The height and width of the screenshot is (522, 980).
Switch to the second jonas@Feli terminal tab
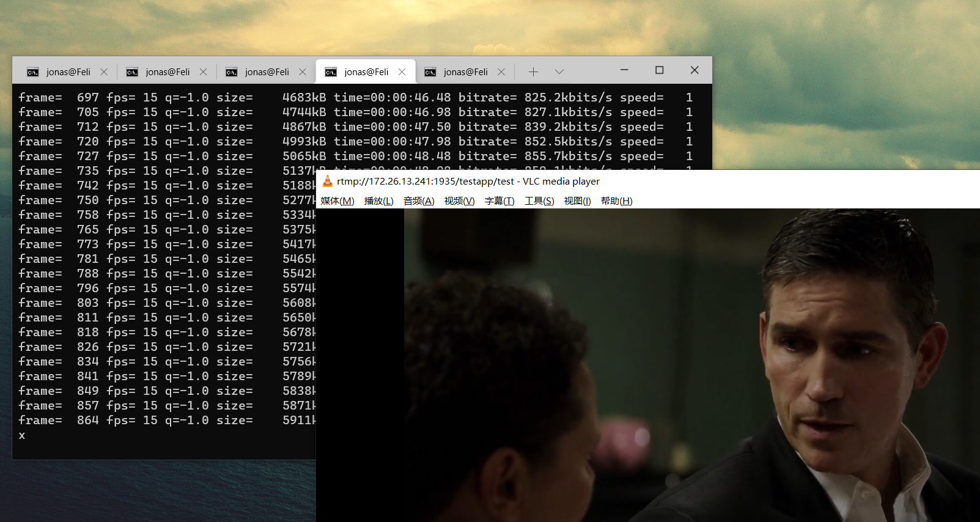[166, 72]
